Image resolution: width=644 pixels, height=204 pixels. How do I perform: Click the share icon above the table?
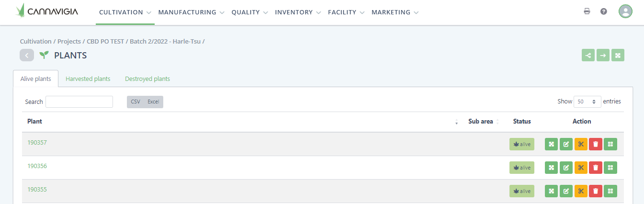pyautogui.click(x=588, y=55)
